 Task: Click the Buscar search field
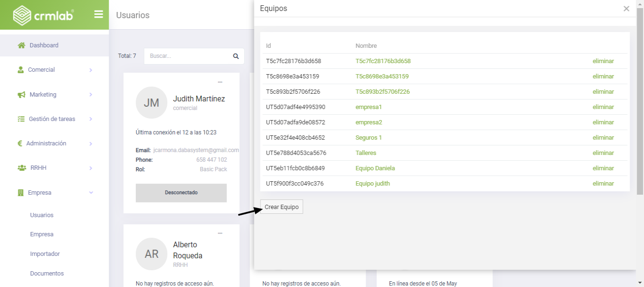tap(189, 56)
